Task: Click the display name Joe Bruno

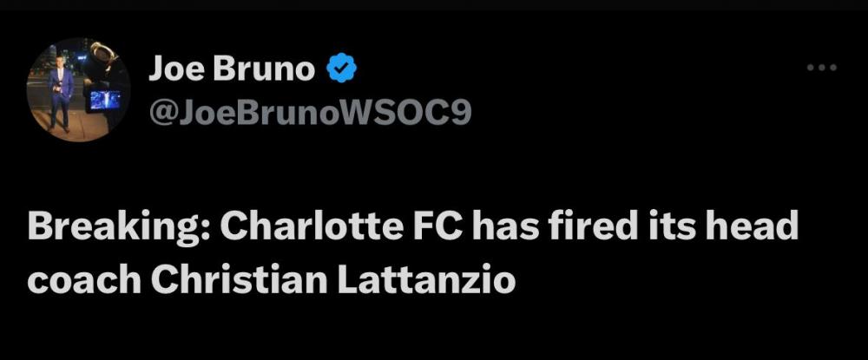Action: 232,69
